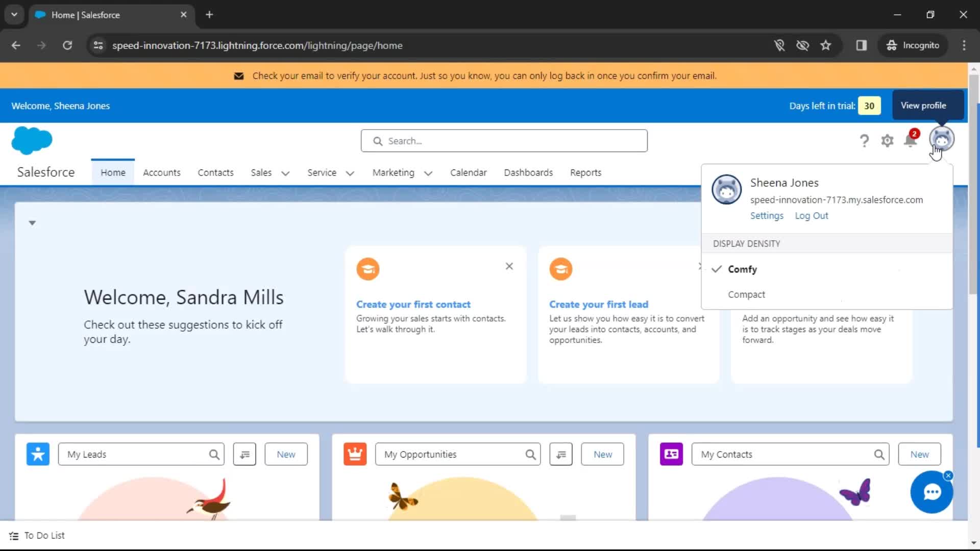Image resolution: width=980 pixels, height=551 pixels.
Task: Click the trailhead icon on contact card
Action: pyautogui.click(x=368, y=269)
